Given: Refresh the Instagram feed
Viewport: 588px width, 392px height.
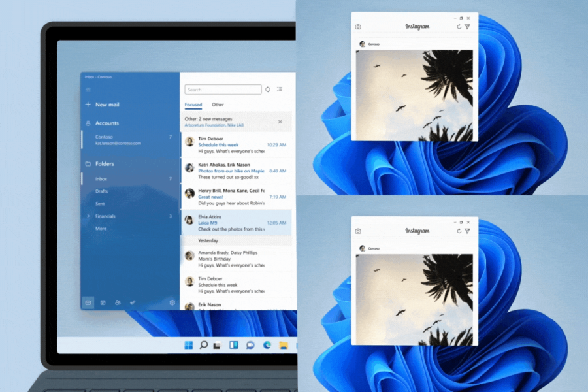Looking at the screenshot, I should tap(459, 26).
